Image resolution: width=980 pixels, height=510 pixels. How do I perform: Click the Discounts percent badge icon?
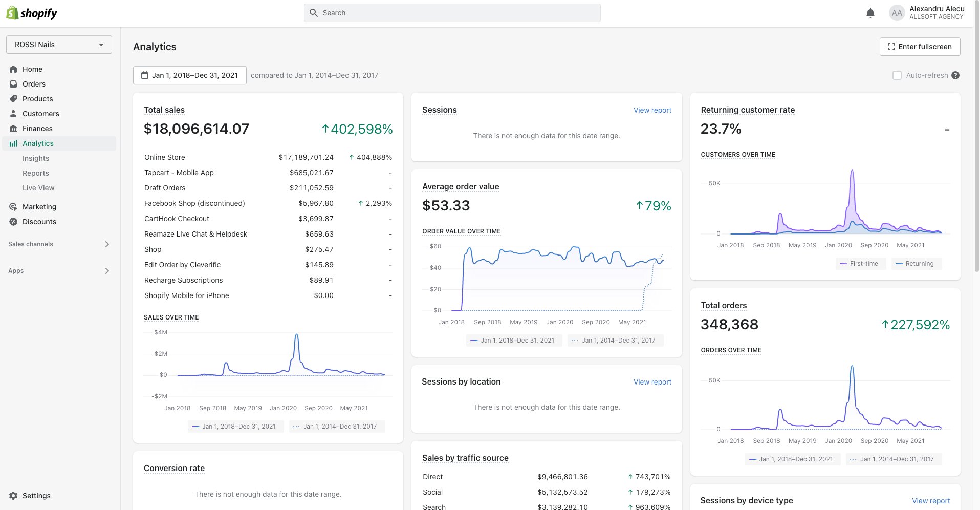point(13,222)
